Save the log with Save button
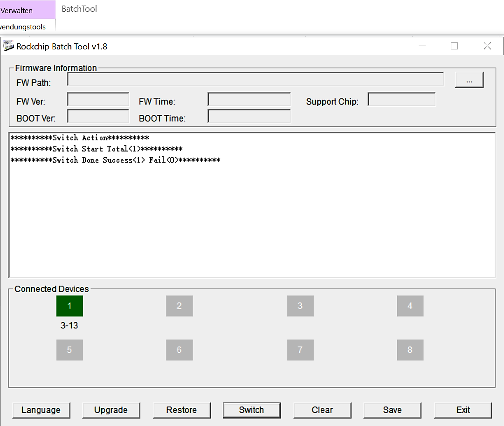This screenshot has width=504, height=426. click(393, 410)
